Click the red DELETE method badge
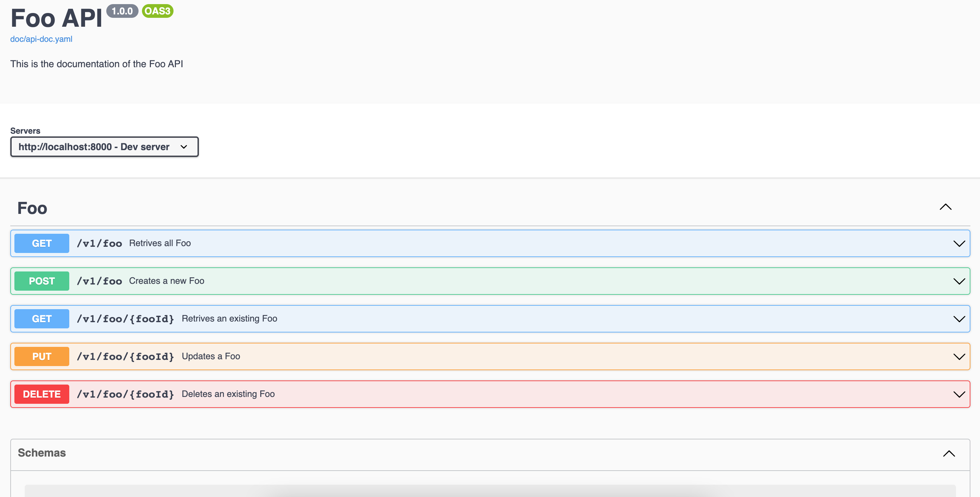This screenshot has width=980, height=497. click(42, 394)
